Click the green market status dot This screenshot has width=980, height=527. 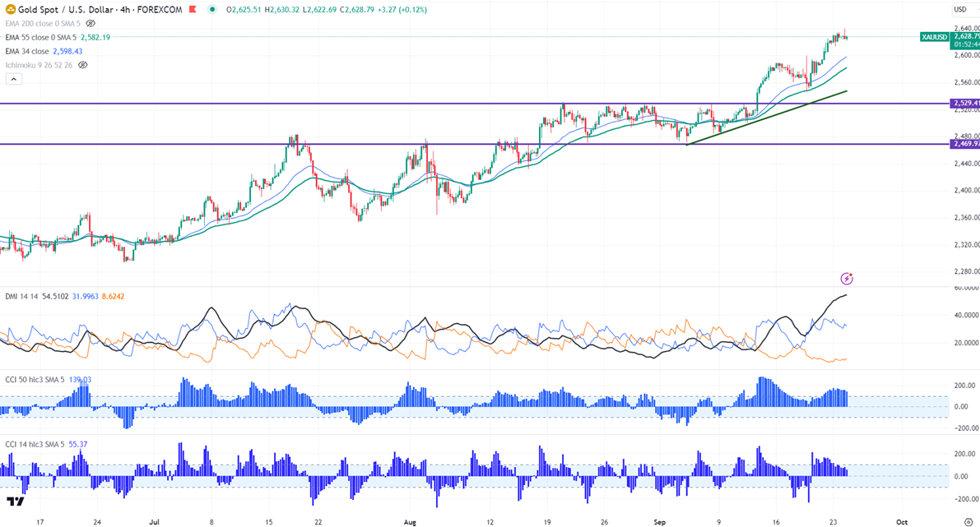pyautogui.click(x=213, y=9)
